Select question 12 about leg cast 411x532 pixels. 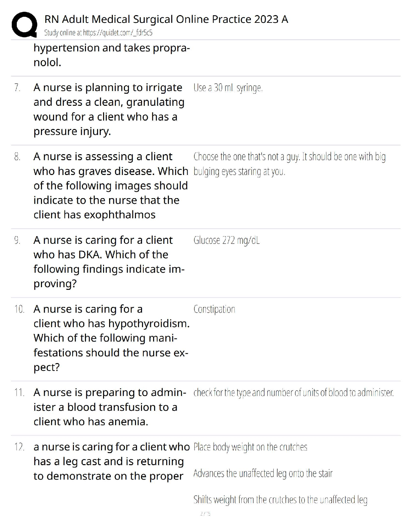[x=111, y=461]
